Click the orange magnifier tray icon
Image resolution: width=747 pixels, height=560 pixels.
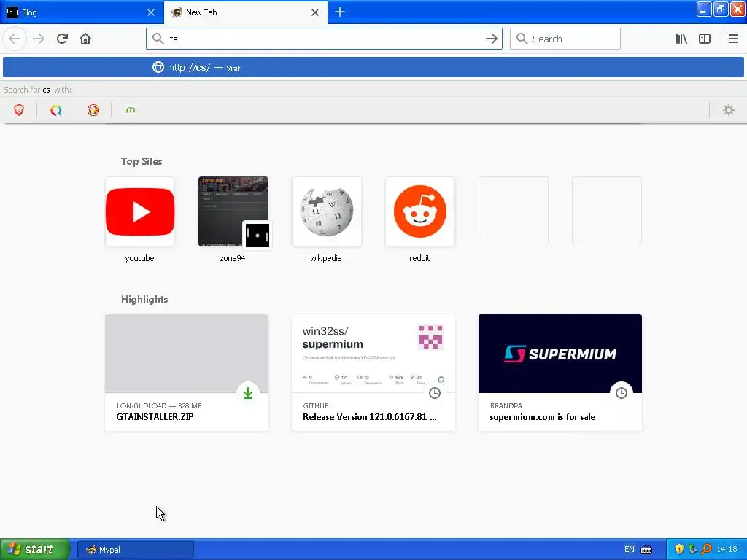click(x=706, y=549)
